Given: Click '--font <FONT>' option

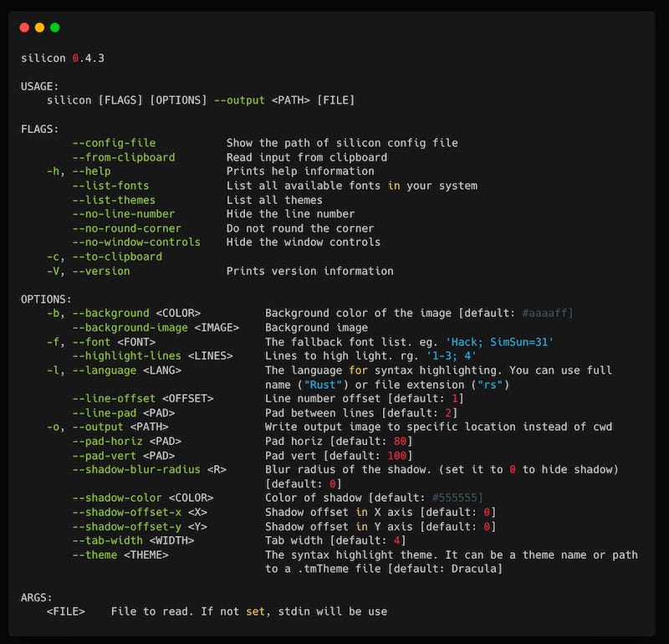Looking at the screenshot, I should click(114, 342).
